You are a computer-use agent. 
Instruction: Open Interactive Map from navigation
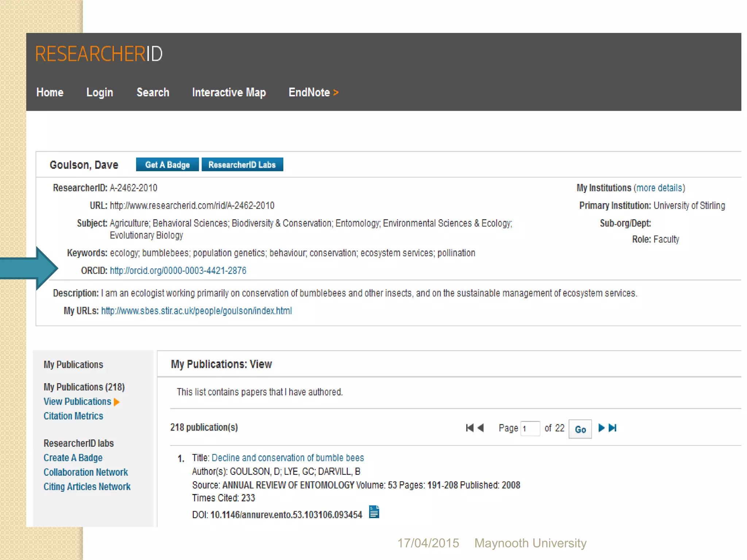[229, 93]
